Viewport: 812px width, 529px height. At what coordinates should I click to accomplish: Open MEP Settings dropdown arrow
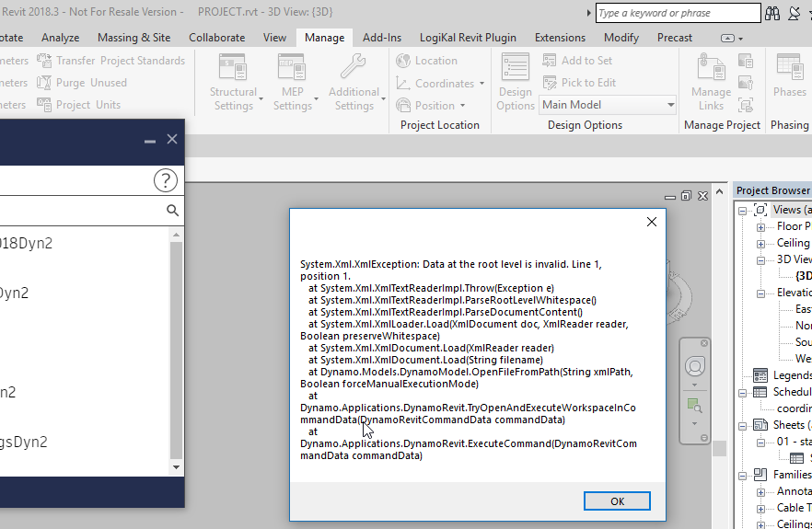[316, 98]
